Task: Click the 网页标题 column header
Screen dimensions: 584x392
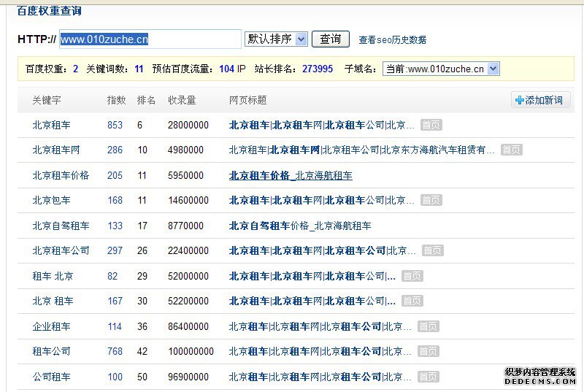Action: [247, 100]
